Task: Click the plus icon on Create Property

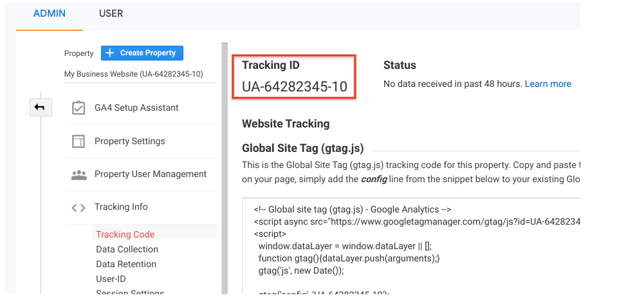Action: click(x=109, y=53)
